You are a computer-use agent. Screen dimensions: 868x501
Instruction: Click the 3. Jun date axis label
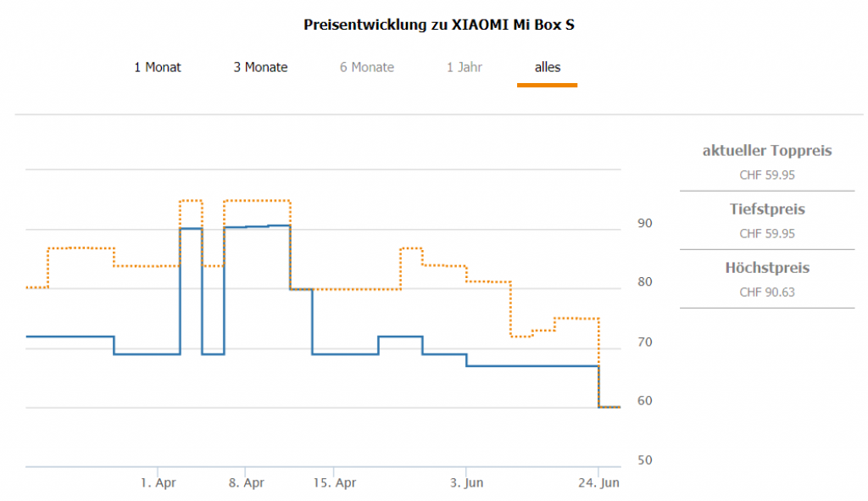click(466, 483)
